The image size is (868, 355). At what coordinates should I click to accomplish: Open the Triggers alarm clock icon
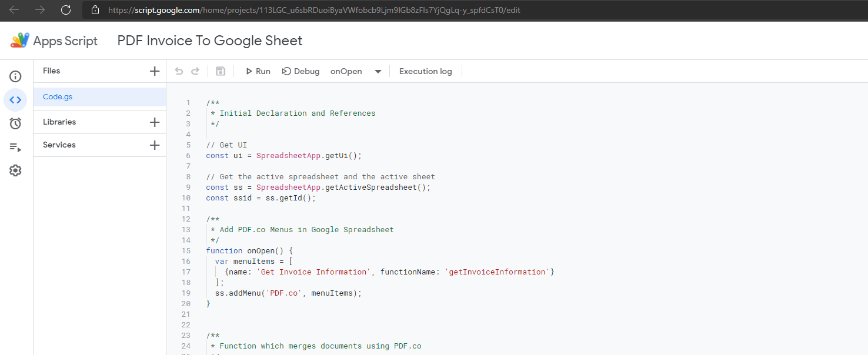coord(15,123)
